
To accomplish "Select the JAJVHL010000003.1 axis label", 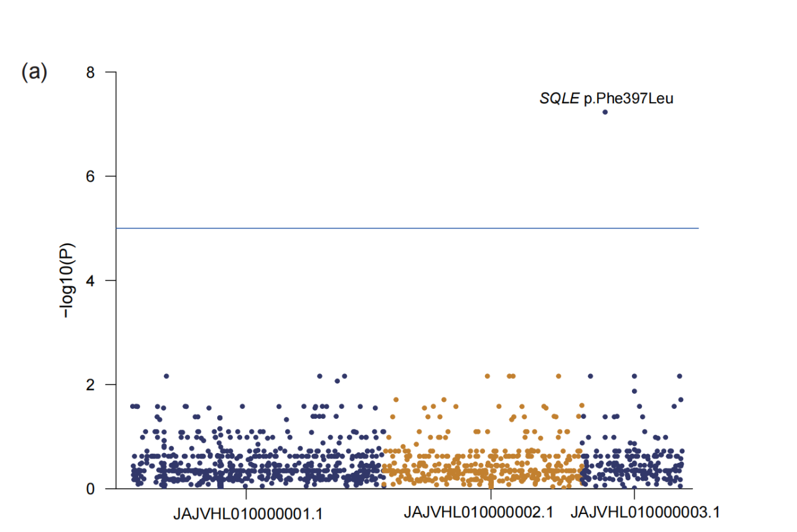I will [645, 513].
